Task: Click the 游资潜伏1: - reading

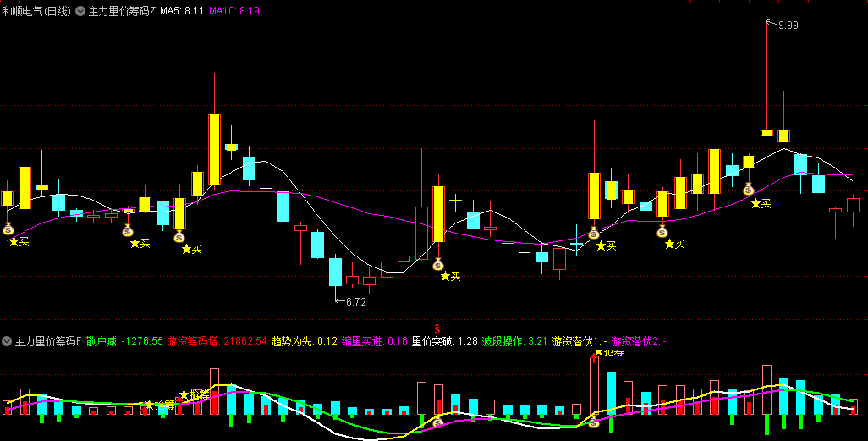Action: (x=580, y=341)
